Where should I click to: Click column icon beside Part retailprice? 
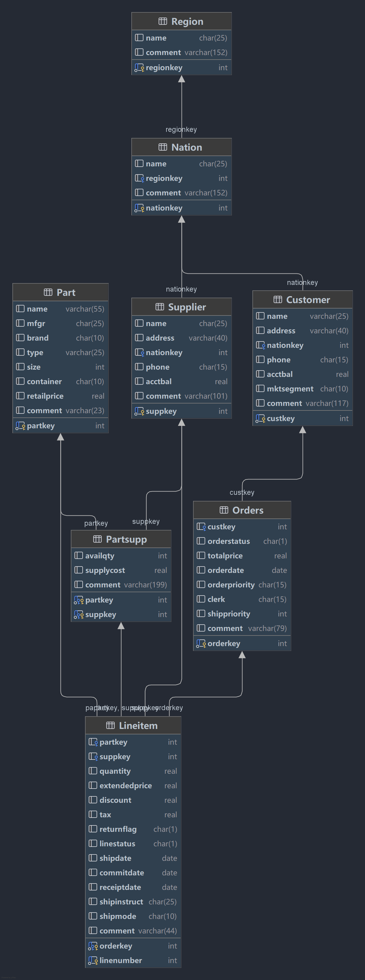click(20, 396)
